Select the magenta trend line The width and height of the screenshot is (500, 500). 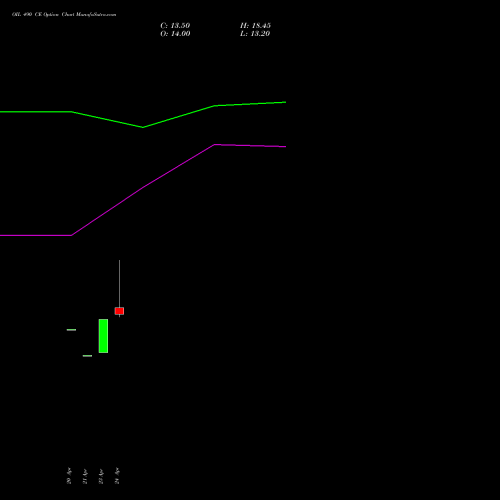coord(143,190)
